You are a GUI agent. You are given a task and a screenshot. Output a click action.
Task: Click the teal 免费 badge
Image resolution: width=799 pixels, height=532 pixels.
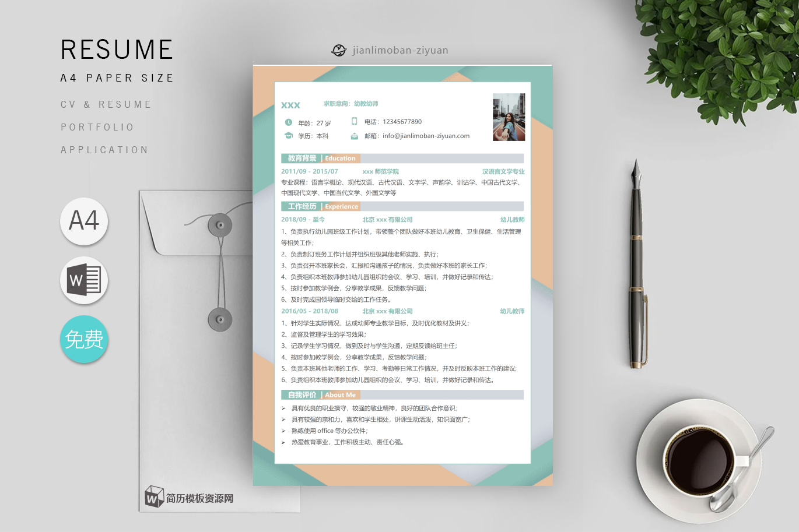84,339
